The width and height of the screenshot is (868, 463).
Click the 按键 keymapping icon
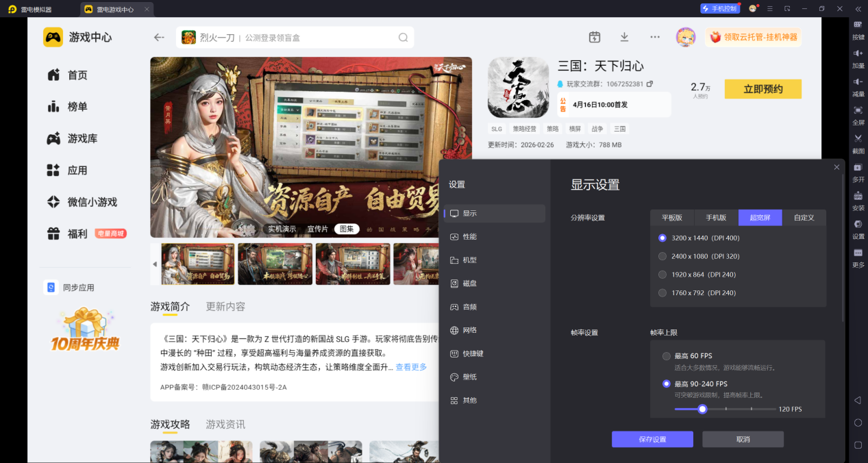(x=858, y=29)
